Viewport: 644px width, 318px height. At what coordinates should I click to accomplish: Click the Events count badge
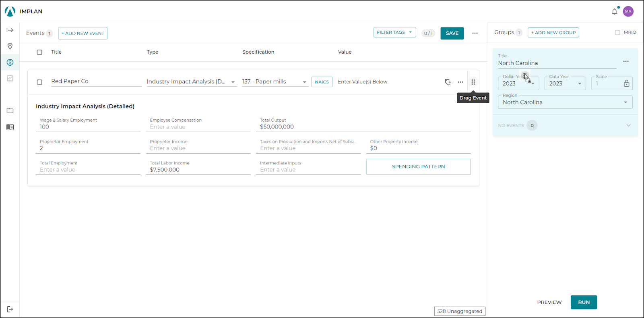click(x=50, y=33)
